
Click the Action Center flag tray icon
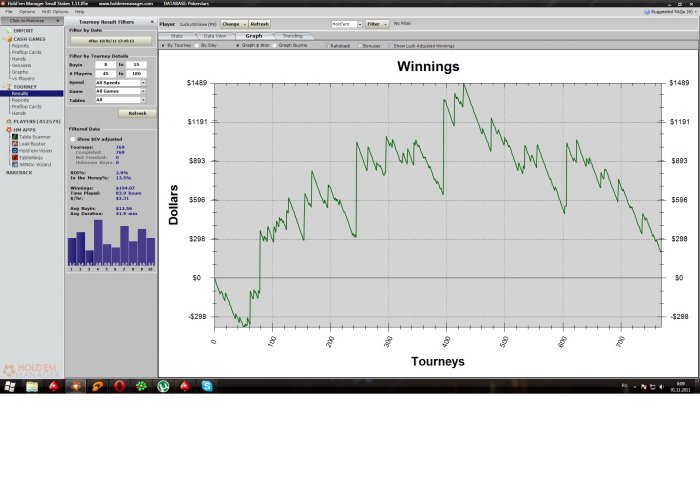click(643, 387)
